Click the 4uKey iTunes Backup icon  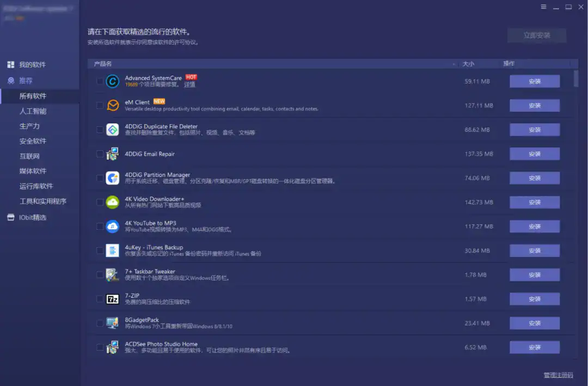coord(113,250)
